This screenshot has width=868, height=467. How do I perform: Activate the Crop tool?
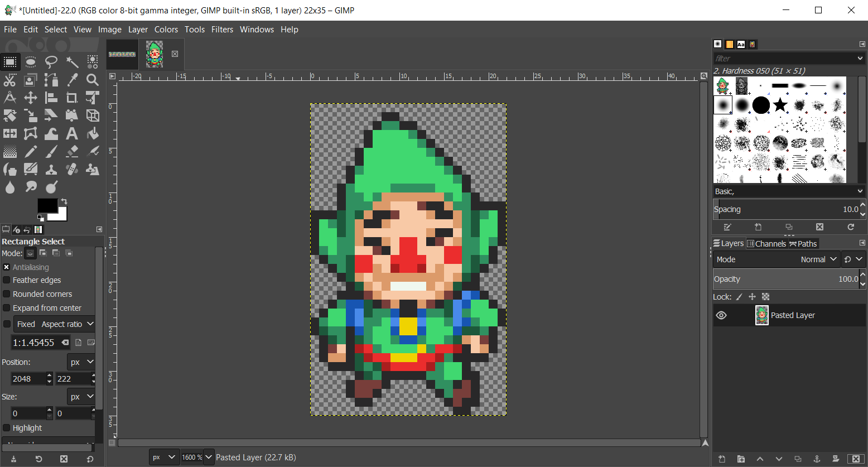72,98
